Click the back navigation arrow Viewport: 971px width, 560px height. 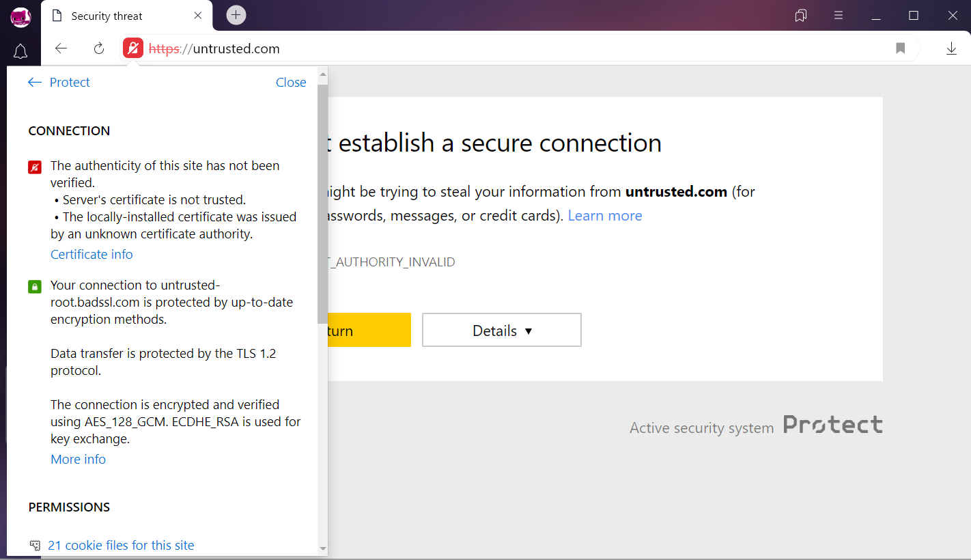[61, 48]
